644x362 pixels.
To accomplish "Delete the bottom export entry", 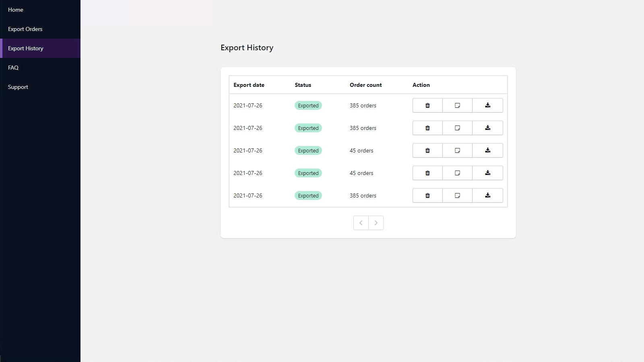I will [427, 195].
